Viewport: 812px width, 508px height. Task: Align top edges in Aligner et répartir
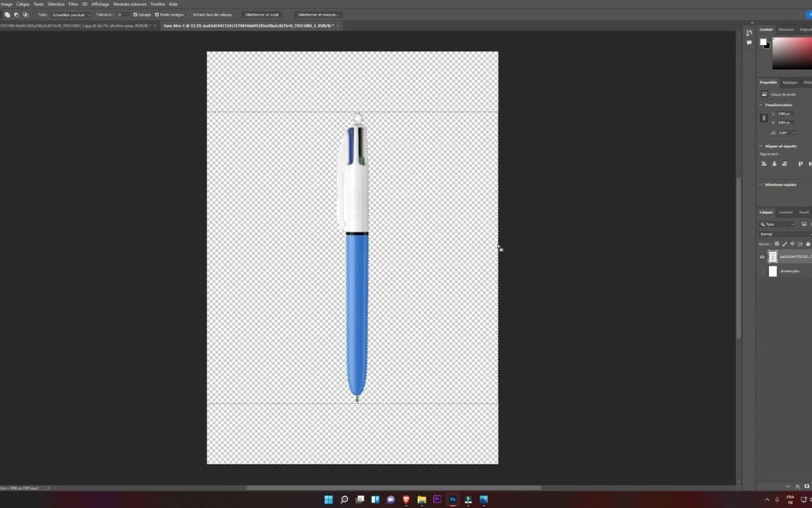(x=800, y=164)
